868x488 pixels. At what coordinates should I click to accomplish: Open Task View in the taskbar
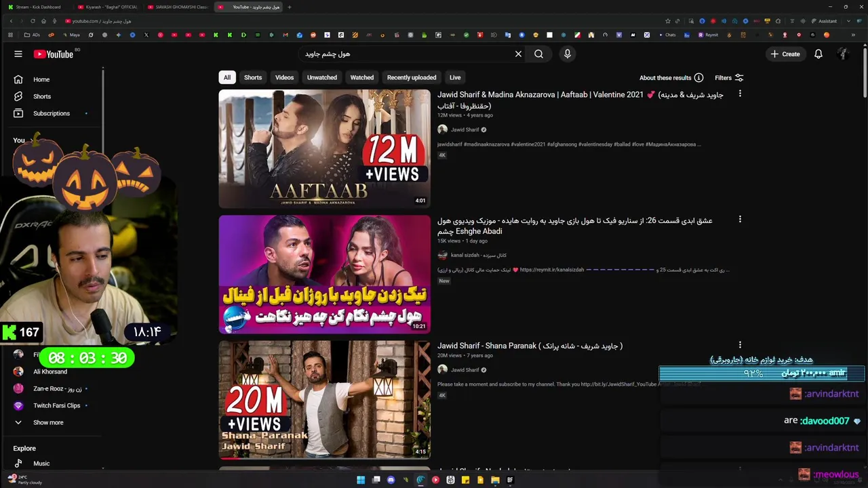point(376,480)
